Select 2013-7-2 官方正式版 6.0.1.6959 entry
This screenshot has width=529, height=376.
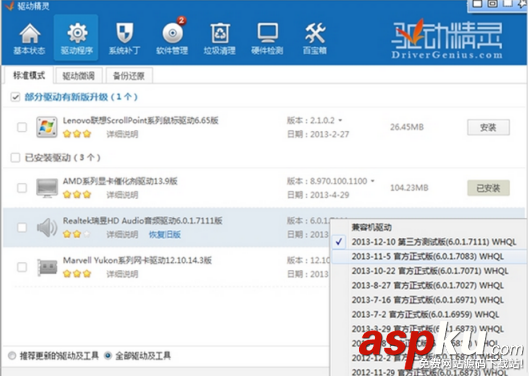[429, 315]
